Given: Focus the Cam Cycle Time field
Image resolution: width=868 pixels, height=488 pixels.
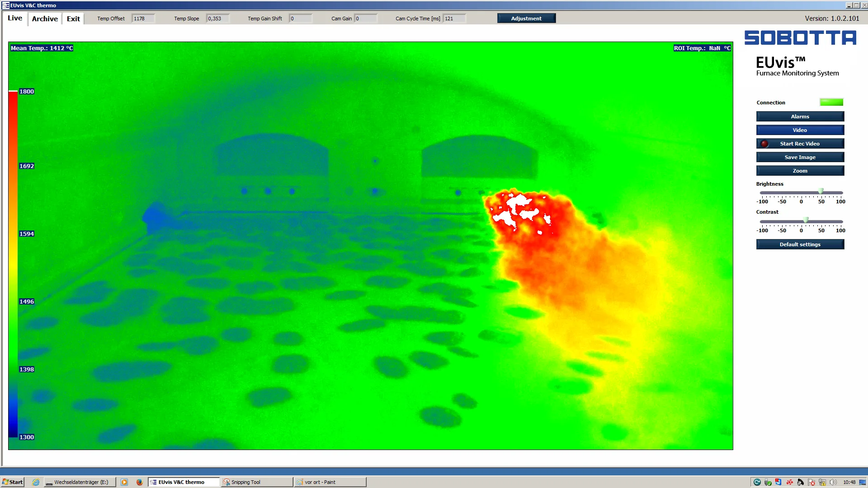Looking at the screenshot, I should coord(454,19).
